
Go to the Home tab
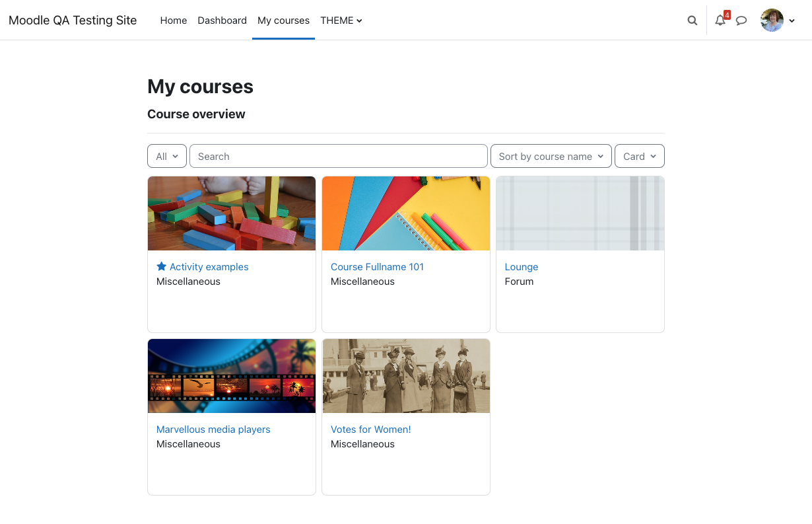(174, 20)
